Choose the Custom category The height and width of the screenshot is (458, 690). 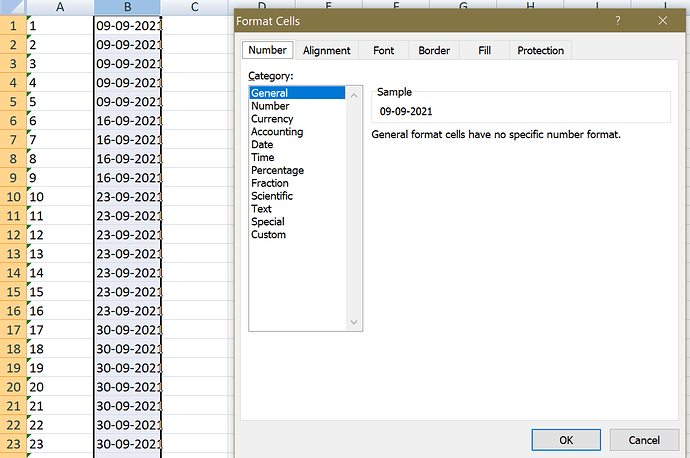click(268, 234)
